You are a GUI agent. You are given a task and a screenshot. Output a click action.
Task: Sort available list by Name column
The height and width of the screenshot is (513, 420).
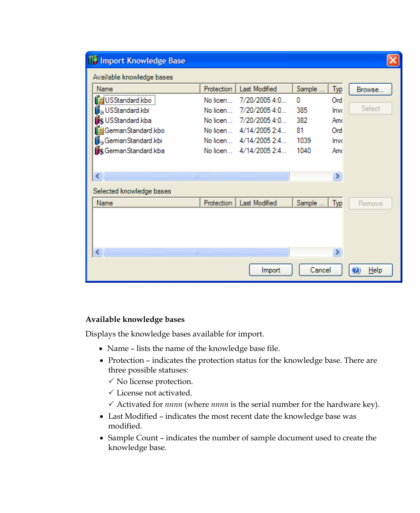click(x=147, y=89)
